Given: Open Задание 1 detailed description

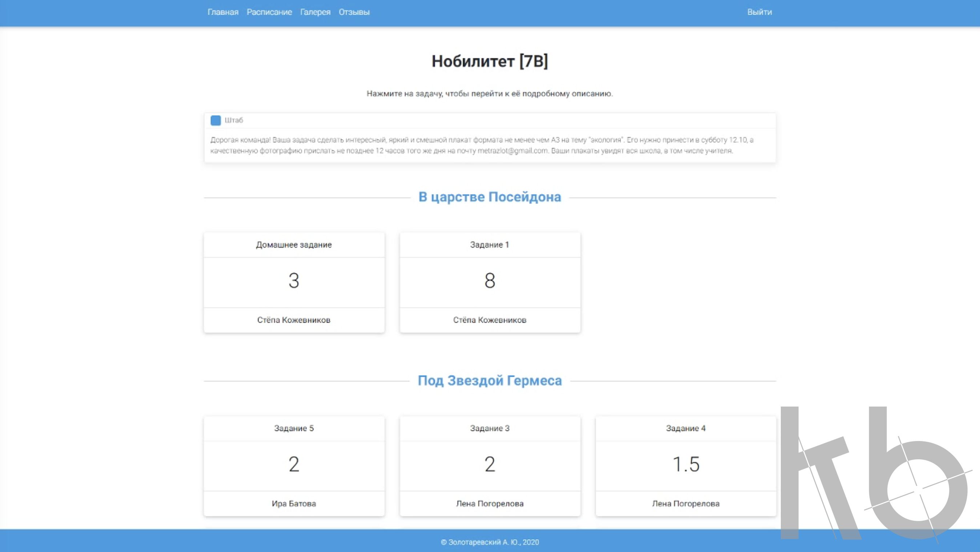Looking at the screenshot, I should (x=490, y=245).
